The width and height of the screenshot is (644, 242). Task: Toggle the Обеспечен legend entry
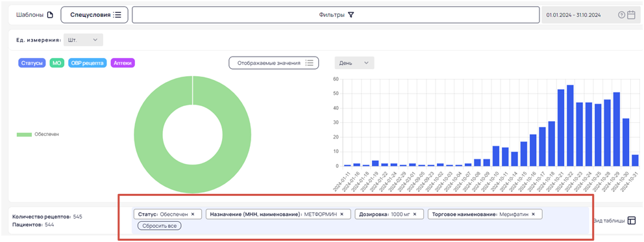[38, 135]
